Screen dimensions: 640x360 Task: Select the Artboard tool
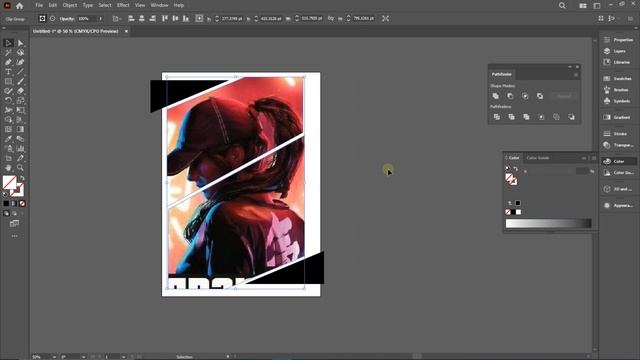pyautogui.click(x=8, y=158)
